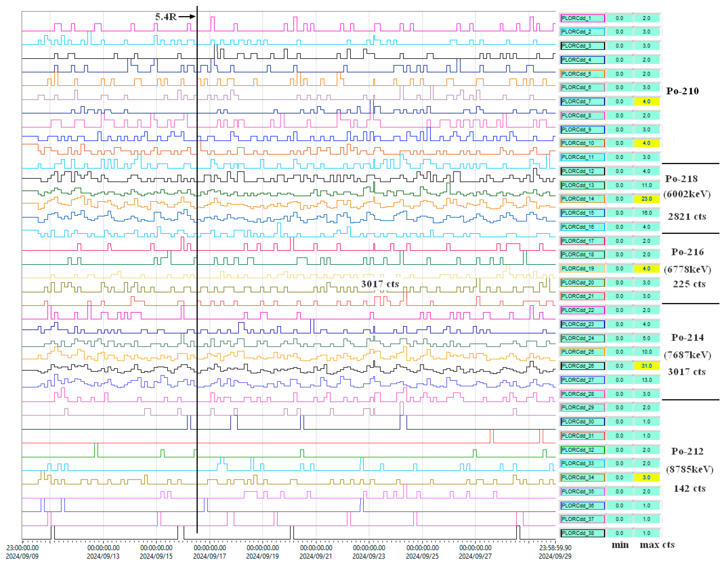
Task: Select the PLORCdd_7 channel legend entry
Action: (x=582, y=102)
